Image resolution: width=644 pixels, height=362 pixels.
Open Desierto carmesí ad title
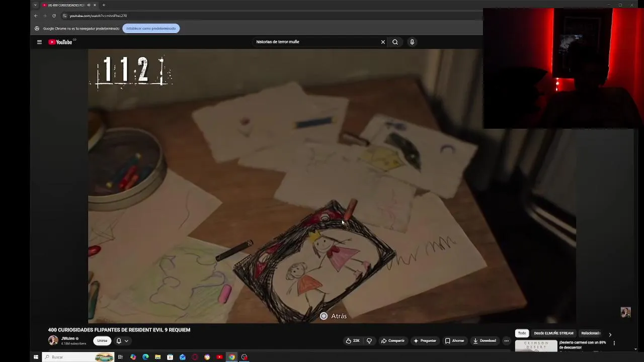tap(583, 345)
